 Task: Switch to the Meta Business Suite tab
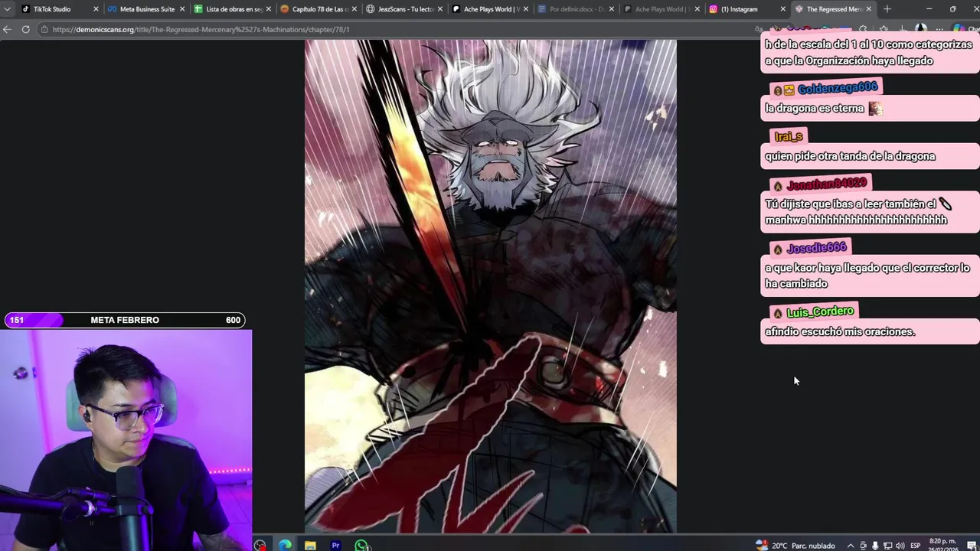[x=147, y=9]
